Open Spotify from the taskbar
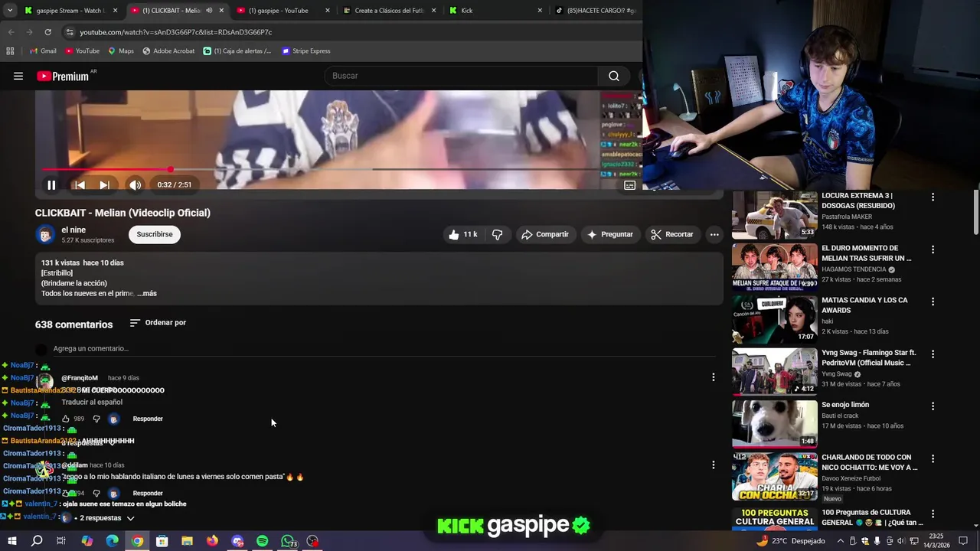Screen dimensions: 980x551 263,541
